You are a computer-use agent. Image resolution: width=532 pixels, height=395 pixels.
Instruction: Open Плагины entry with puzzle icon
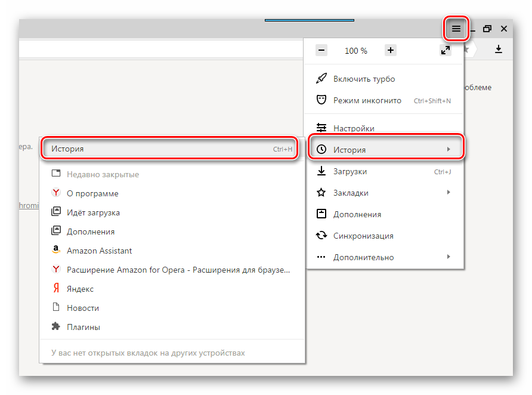point(83,327)
